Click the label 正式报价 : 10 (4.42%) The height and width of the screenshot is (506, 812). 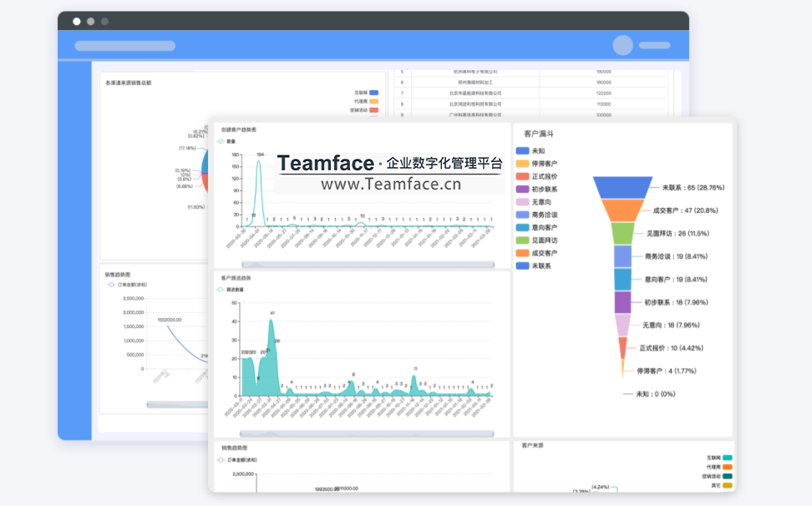click(671, 348)
